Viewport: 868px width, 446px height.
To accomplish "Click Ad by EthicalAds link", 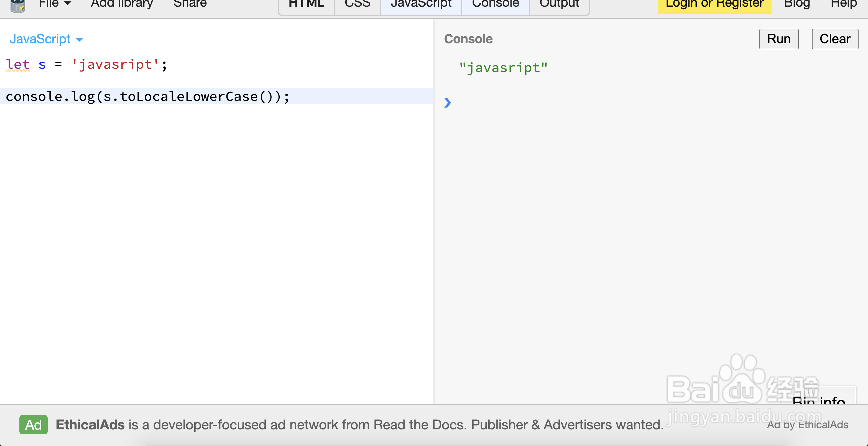I will click(x=807, y=425).
